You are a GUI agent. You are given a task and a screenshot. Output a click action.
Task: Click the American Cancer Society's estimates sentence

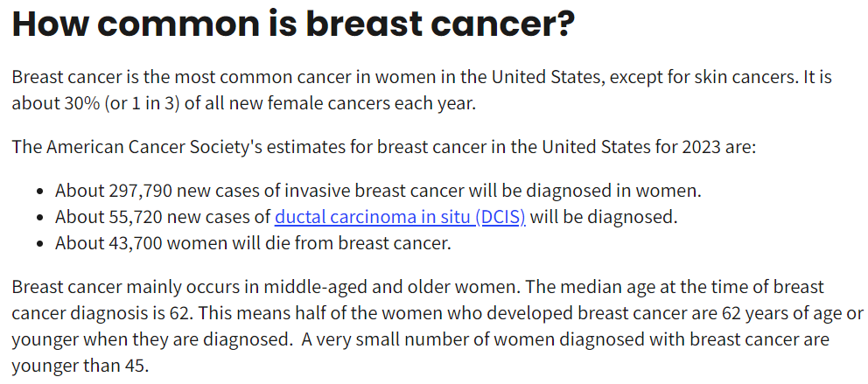383,145
